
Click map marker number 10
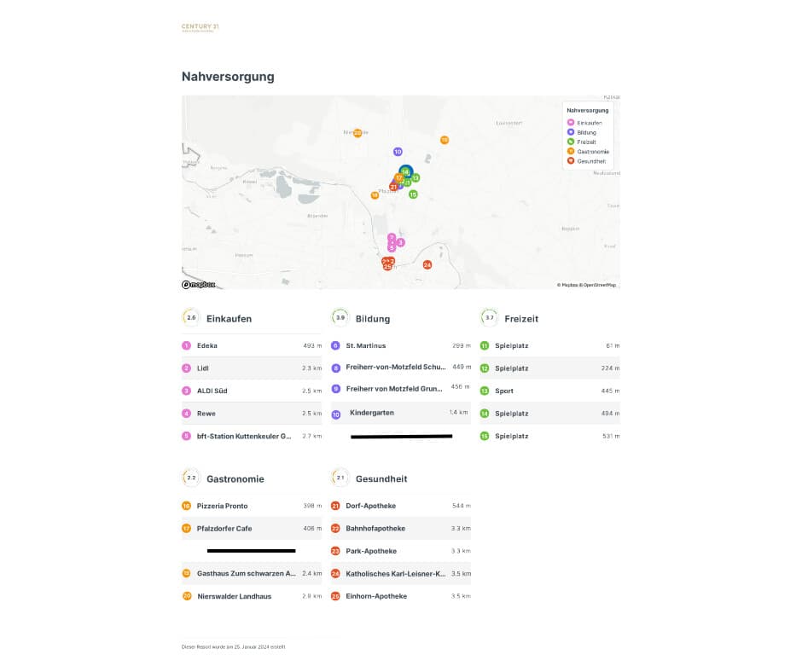coord(398,152)
